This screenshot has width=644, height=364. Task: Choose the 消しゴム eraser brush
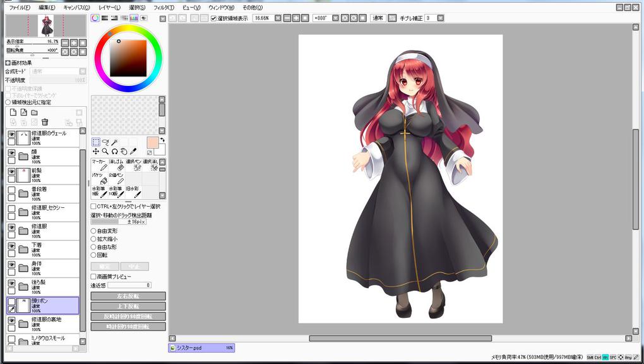click(116, 165)
